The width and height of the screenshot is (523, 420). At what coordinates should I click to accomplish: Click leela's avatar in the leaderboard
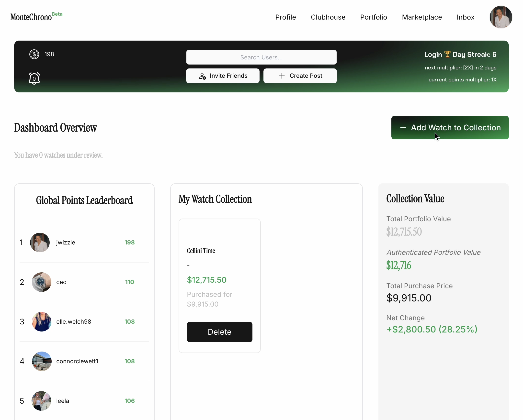[x=41, y=401]
